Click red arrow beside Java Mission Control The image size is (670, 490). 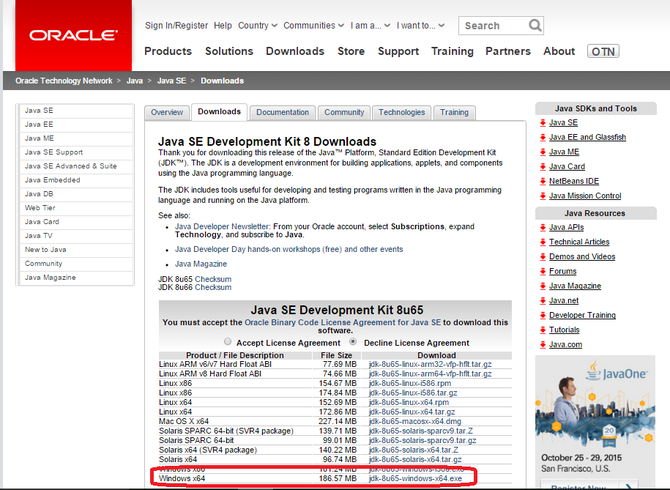543,196
